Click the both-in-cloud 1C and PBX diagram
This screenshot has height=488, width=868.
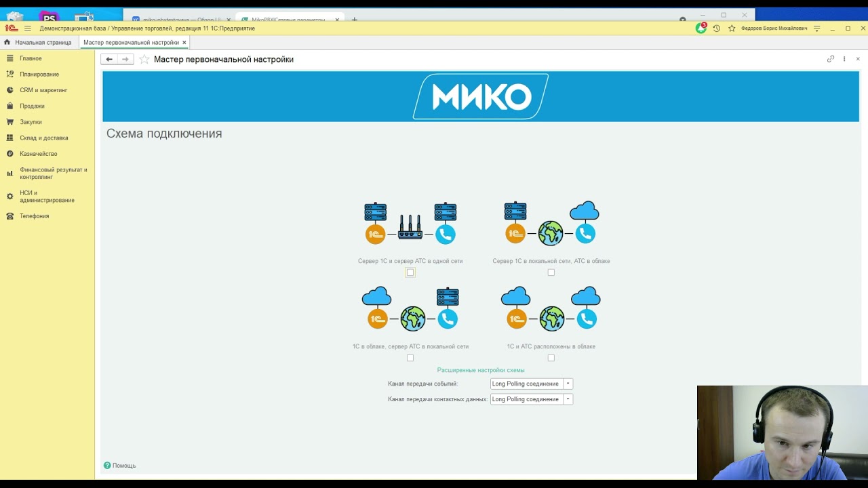pos(551,308)
